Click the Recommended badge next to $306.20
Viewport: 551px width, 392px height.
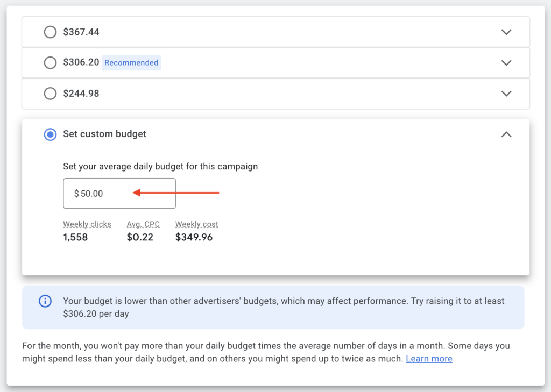pos(131,62)
